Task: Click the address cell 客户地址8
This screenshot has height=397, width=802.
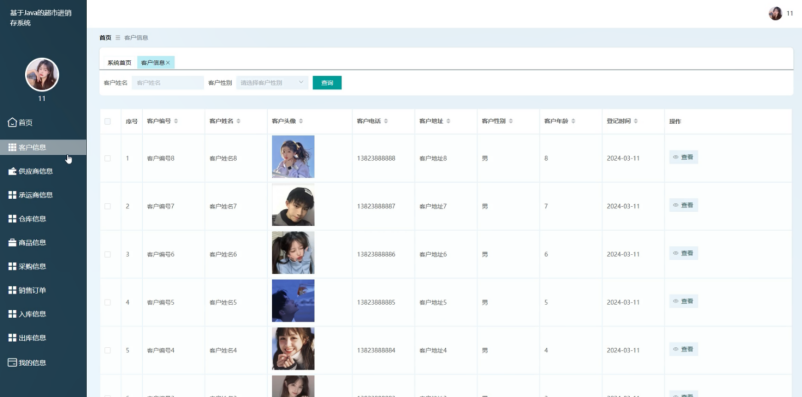Action: pos(433,158)
